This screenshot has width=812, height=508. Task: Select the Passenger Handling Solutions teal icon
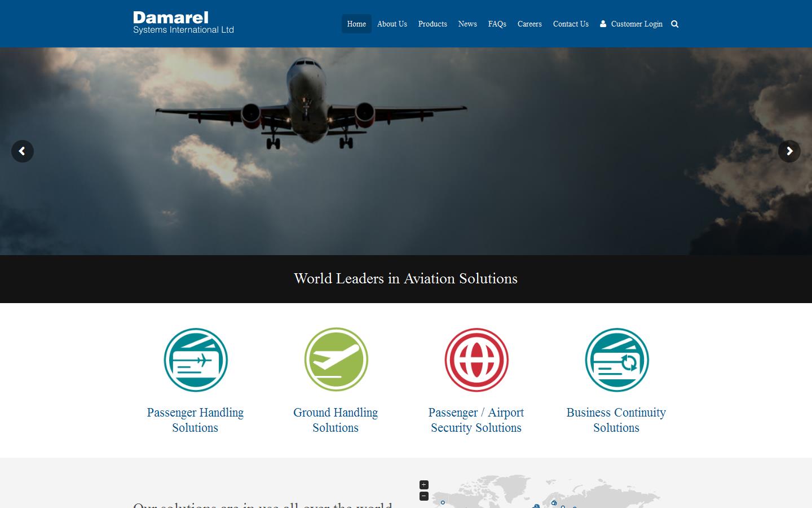click(x=195, y=360)
